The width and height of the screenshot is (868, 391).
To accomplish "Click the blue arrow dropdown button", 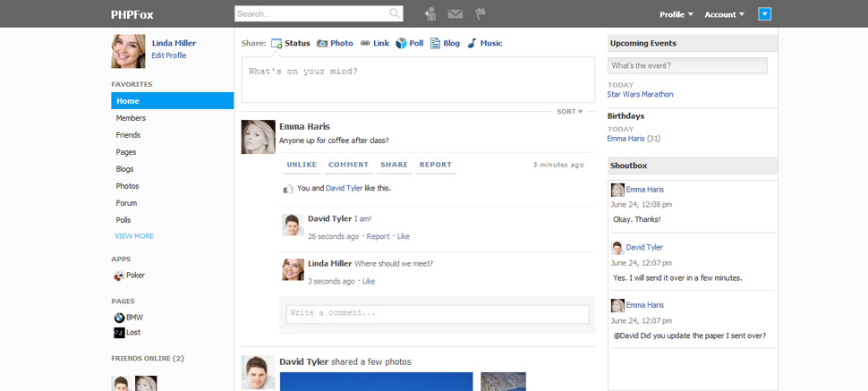I will click(764, 14).
